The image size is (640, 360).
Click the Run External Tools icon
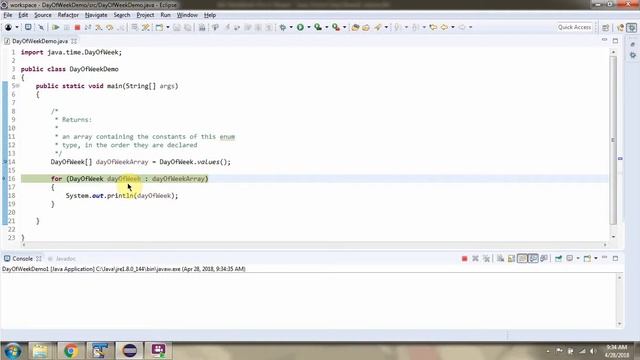point(336,27)
